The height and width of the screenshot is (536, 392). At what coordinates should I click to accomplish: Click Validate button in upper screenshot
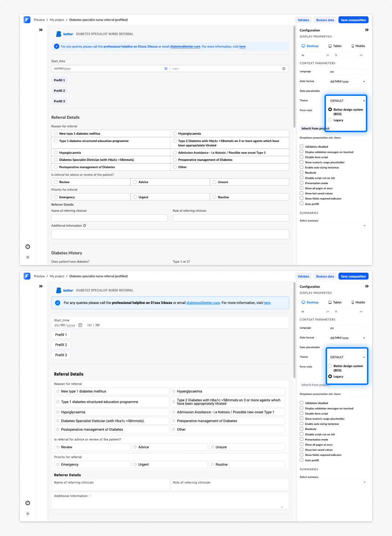click(x=303, y=20)
